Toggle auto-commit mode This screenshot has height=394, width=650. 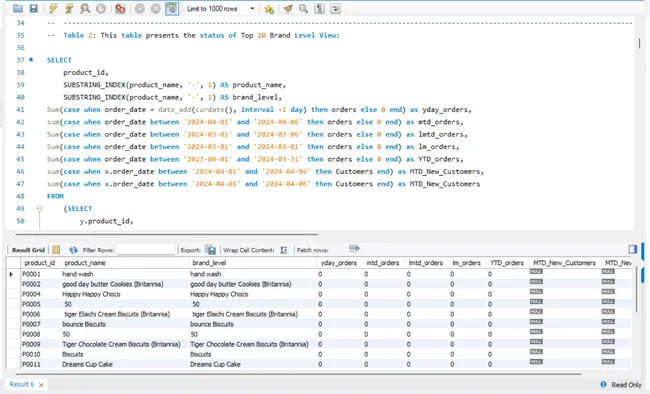[172, 8]
